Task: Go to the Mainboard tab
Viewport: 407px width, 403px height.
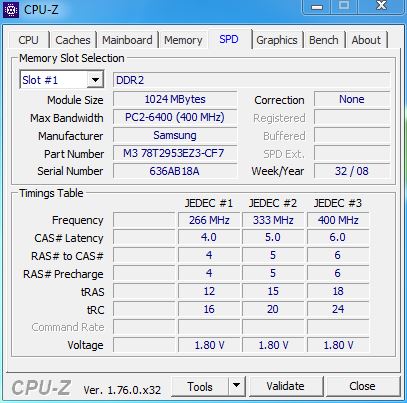Action: click(x=127, y=40)
